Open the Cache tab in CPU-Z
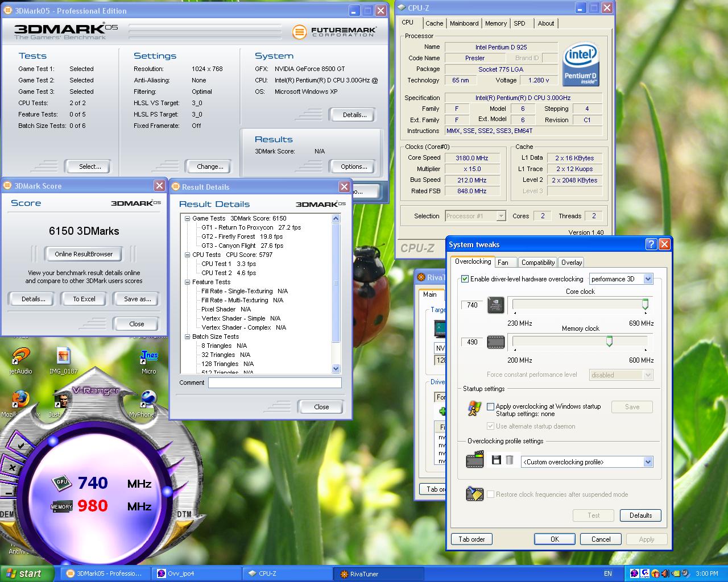This screenshot has height=582, width=728. click(435, 23)
